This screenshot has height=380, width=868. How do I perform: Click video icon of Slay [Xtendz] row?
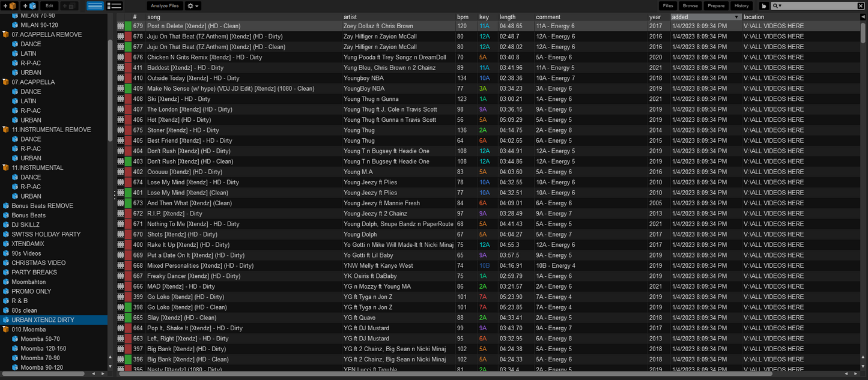coord(121,318)
